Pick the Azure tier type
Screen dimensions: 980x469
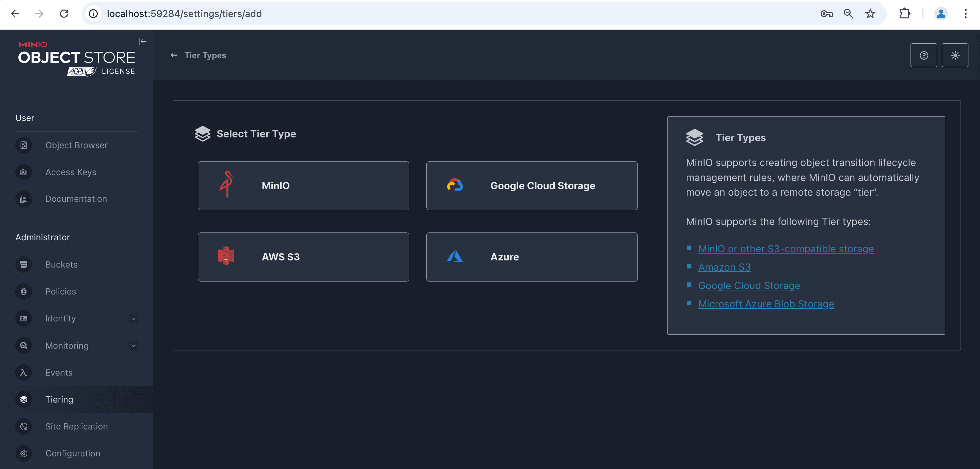(532, 257)
